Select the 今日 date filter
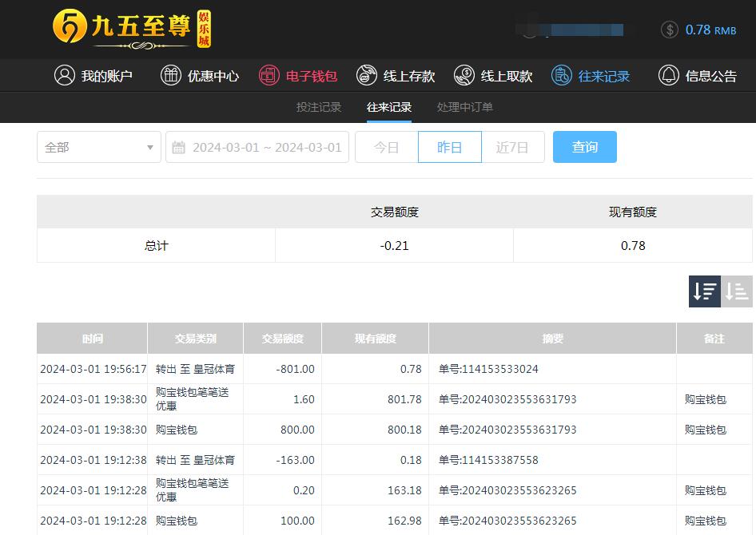756x535 pixels. pos(387,148)
